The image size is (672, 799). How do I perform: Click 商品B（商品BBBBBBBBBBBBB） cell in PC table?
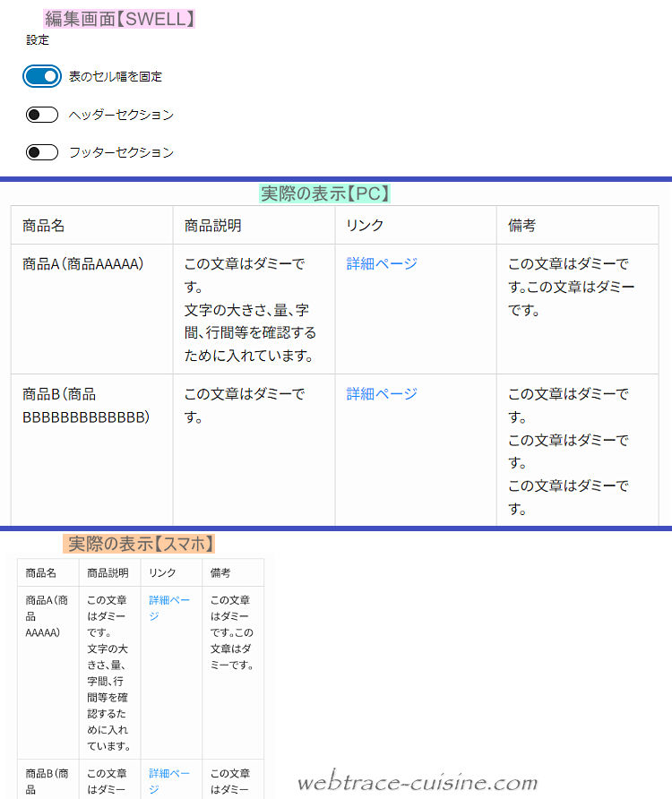pyautogui.click(x=91, y=450)
